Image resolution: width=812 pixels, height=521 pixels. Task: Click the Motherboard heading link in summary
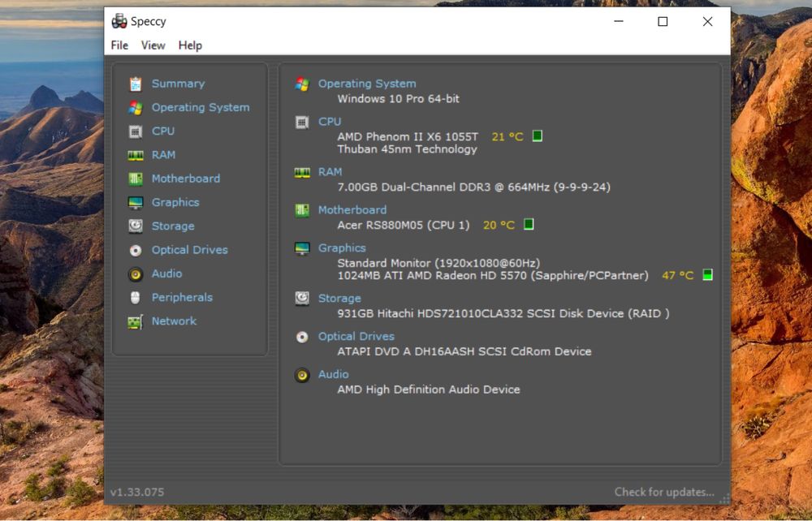click(x=352, y=210)
